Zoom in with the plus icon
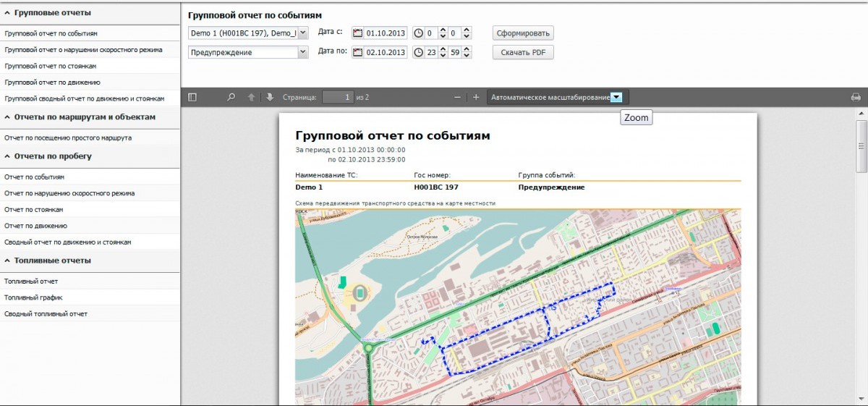868x406 pixels. 476,97
